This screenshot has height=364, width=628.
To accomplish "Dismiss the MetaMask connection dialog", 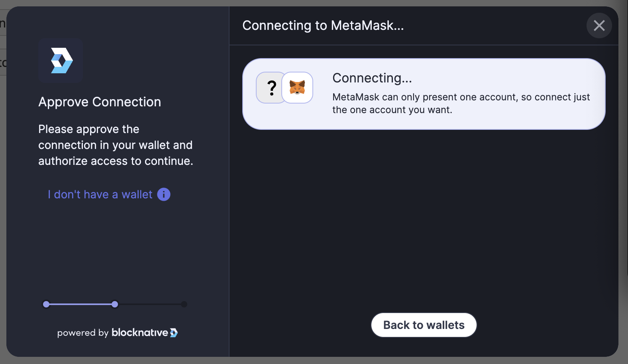I will click(x=599, y=25).
